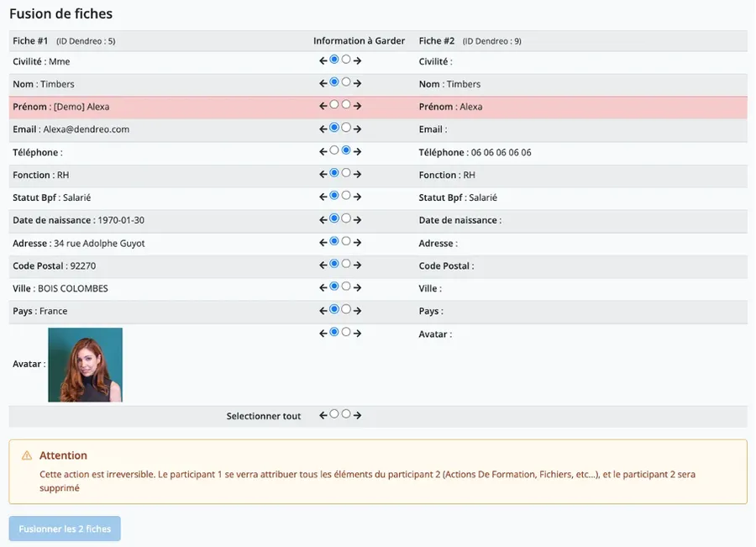Screen dimensions: 756x547
Task: Click the right arrow in the Statut Bpf row
Action: [x=357, y=197]
